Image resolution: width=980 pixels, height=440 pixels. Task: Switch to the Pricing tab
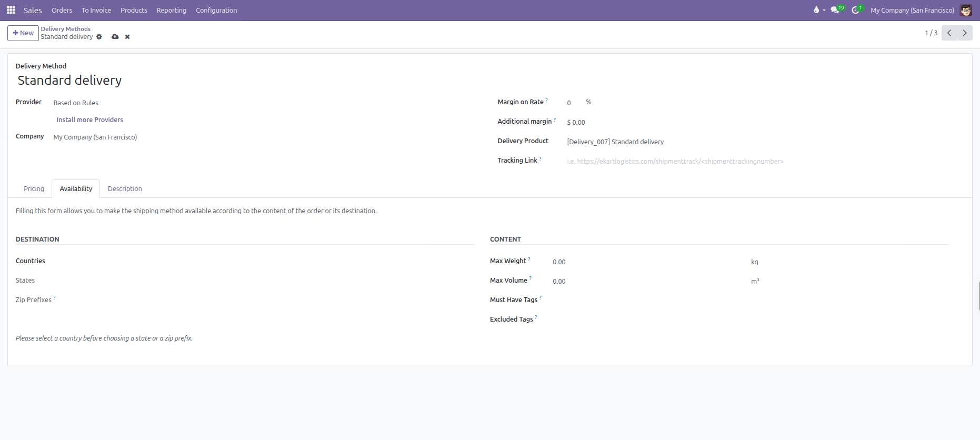pyautogui.click(x=34, y=188)
